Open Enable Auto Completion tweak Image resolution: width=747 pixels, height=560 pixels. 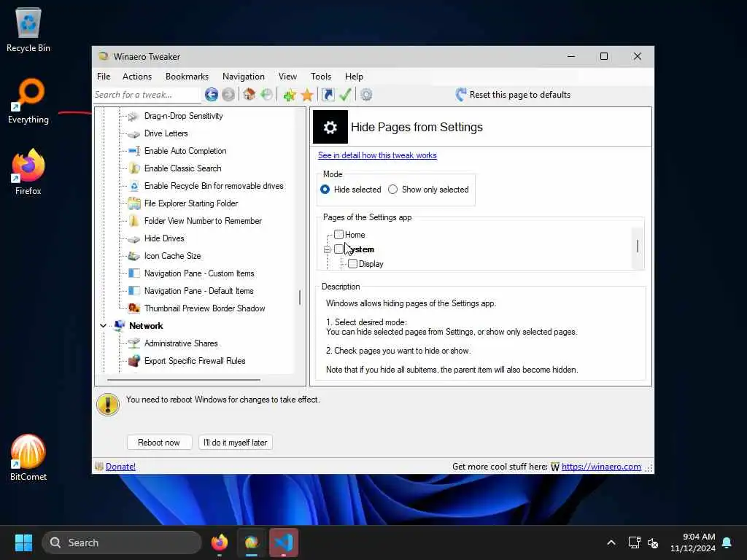point(185,151)
